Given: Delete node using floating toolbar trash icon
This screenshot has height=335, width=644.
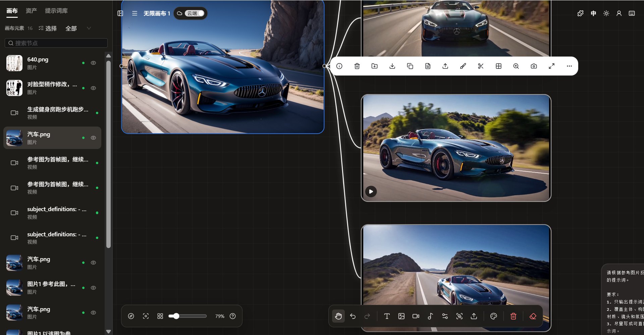Looking at the screenshot, I should click(x=357, y=66).
